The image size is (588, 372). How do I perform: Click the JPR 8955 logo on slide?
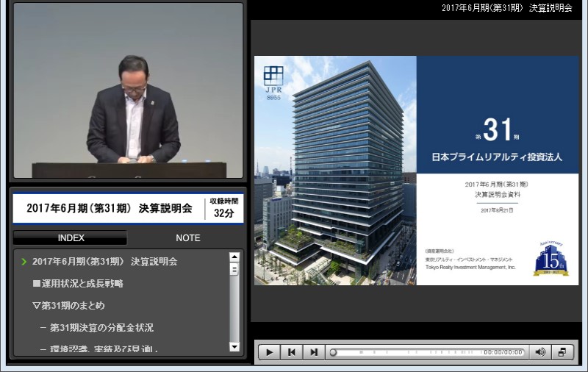[x=273, y=83]
